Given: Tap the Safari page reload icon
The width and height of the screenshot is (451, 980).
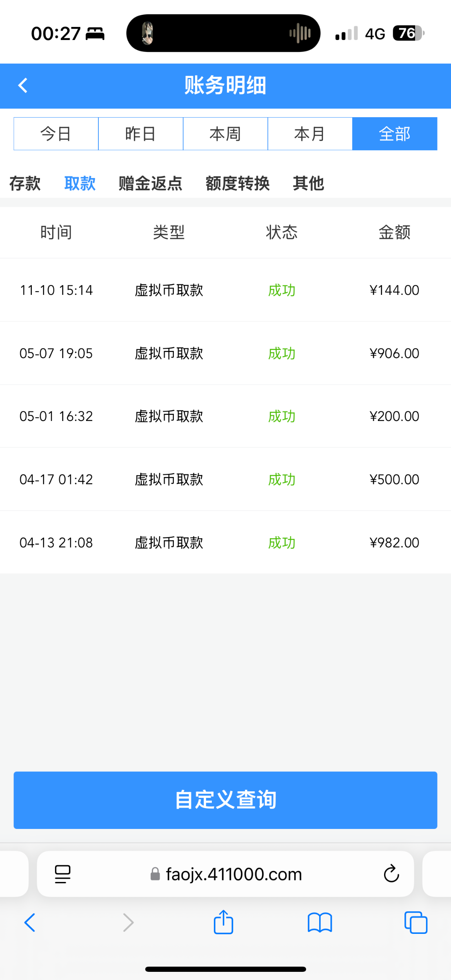Looking at the screenshot, I should pos(391,874).
